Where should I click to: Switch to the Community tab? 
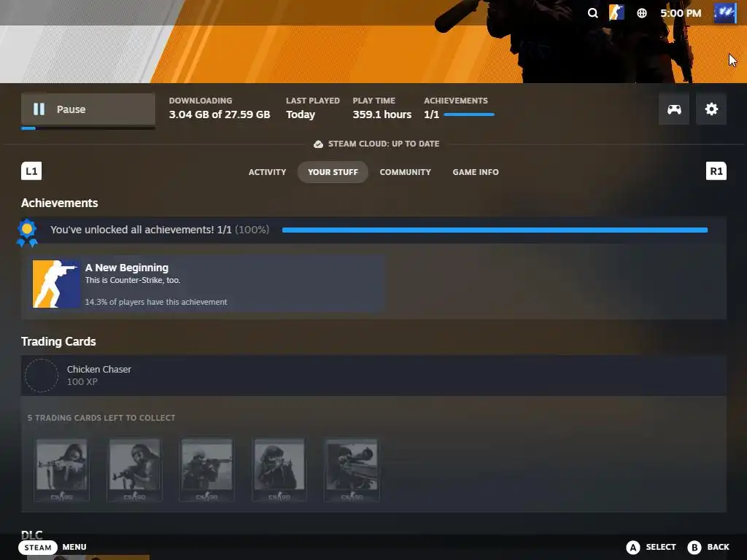[x=405, y=172]
